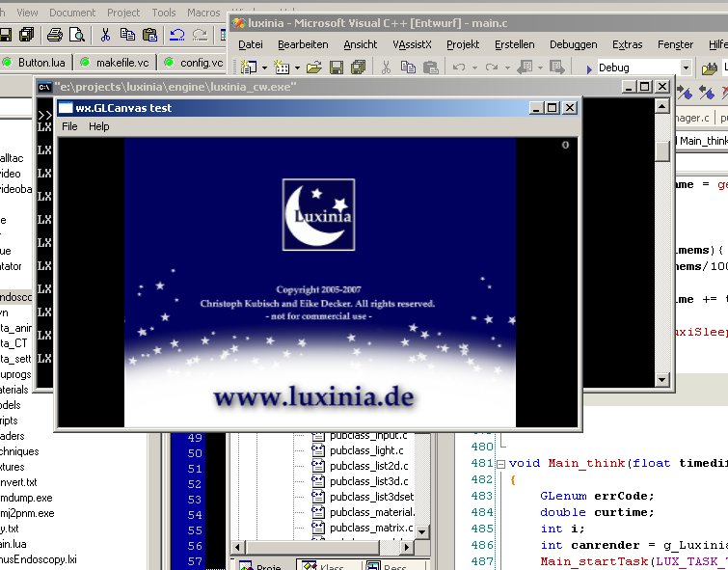The height and width of the screenshot is (570, 728).
Task: Click the print icon in the background editor toolbar
Action: [x=55, y=35]
